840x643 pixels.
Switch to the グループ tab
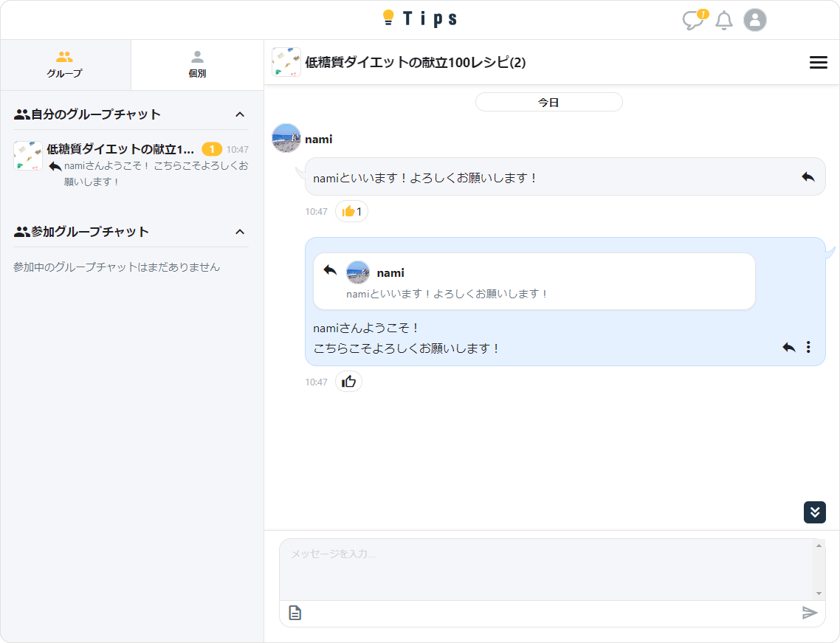pyautogui.click(x=65, y=65)
